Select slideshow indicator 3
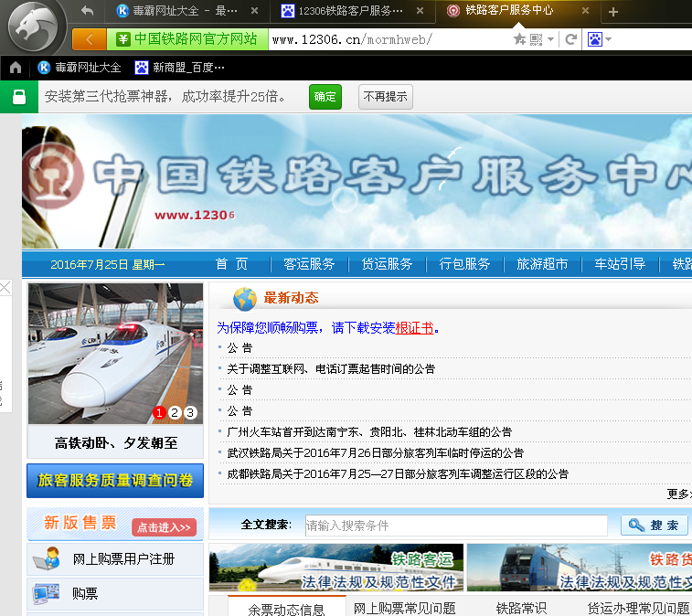The width and height of the screenshot is (692, 616). tap(190, 412)
